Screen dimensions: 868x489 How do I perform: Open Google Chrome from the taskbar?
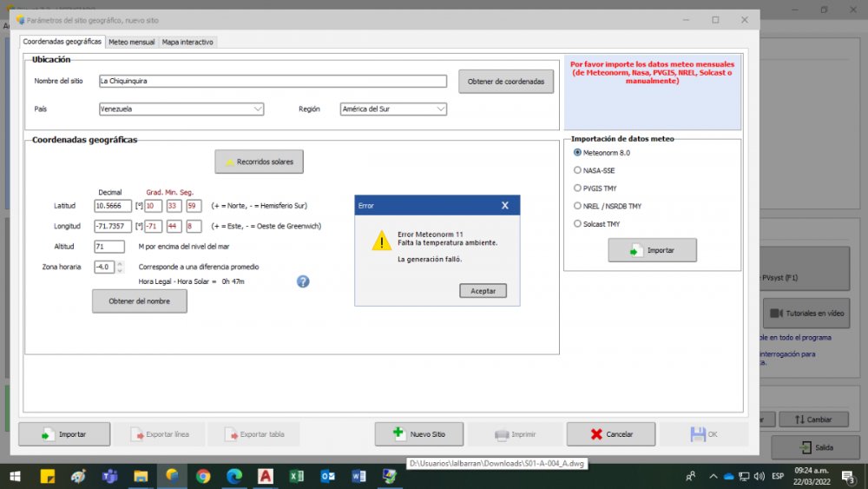coord(203,476)
